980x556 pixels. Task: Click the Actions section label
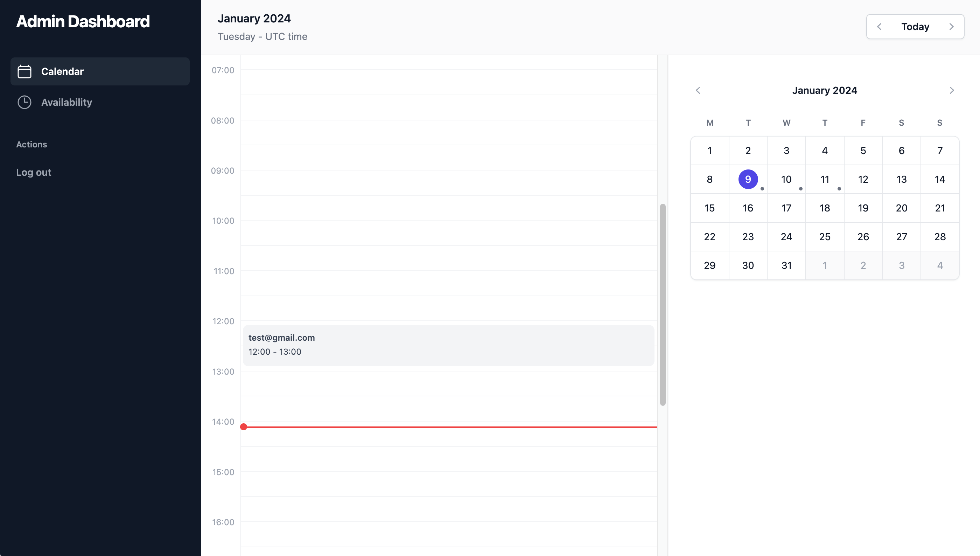(31, 144)
